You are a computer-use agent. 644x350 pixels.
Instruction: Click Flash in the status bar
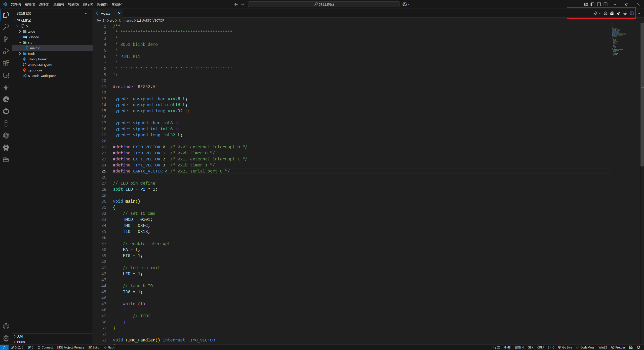pyautogui.click(x=109, y=347)
